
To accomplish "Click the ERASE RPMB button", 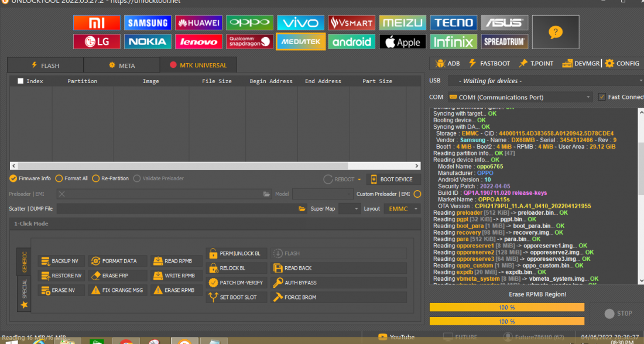I will 176,290.
